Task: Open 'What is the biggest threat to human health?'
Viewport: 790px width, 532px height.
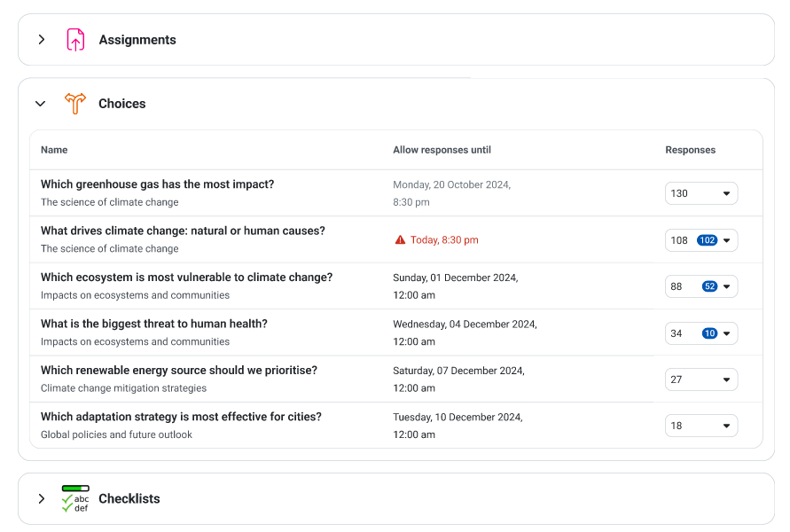Action: click(x=154, y=324)
